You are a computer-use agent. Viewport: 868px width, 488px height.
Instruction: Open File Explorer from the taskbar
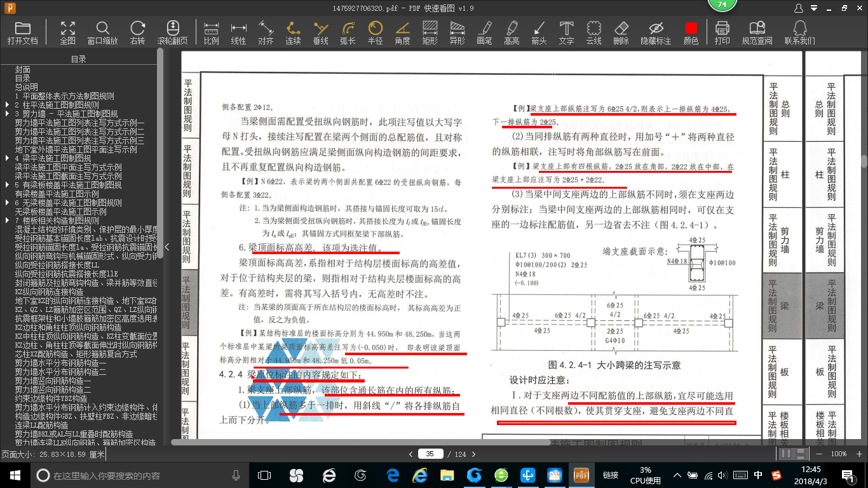[x=448, y=475]
